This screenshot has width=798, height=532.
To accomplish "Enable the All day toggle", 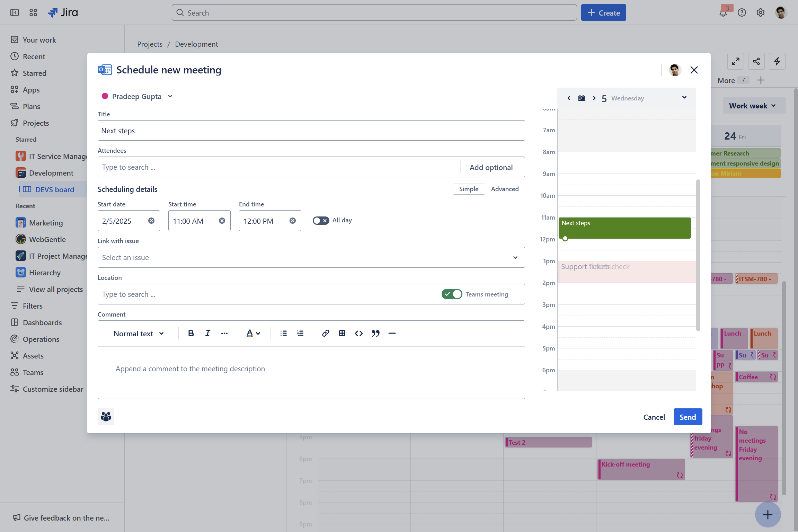I will pos(321,221).
